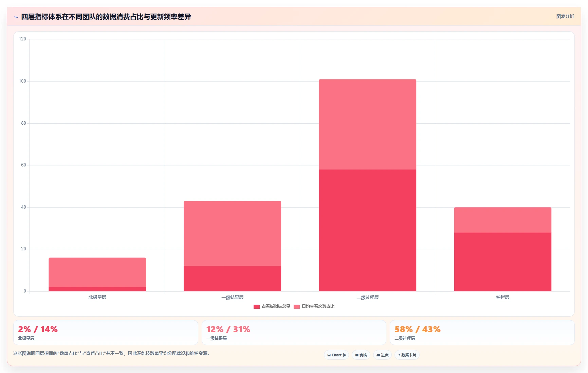Click the 120 y-axis value
The image size is (588, 373).
(22, 39)
